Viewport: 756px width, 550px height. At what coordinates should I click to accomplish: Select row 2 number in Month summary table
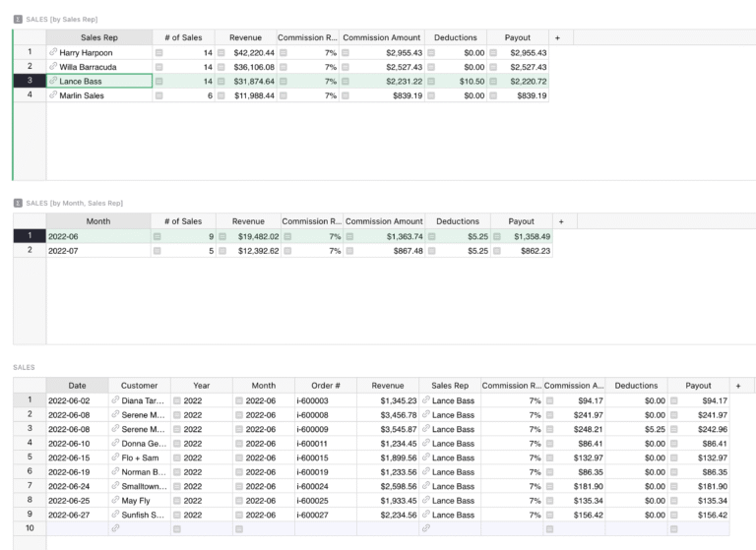pos(30,250)
